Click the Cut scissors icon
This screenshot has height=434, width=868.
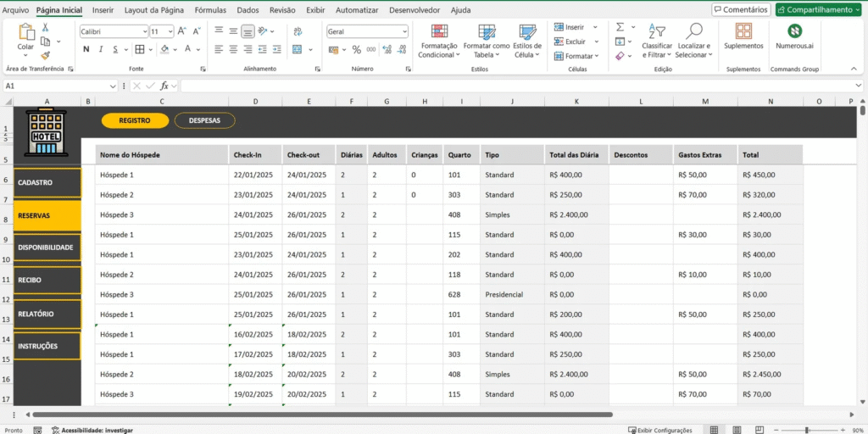point(46,26)
